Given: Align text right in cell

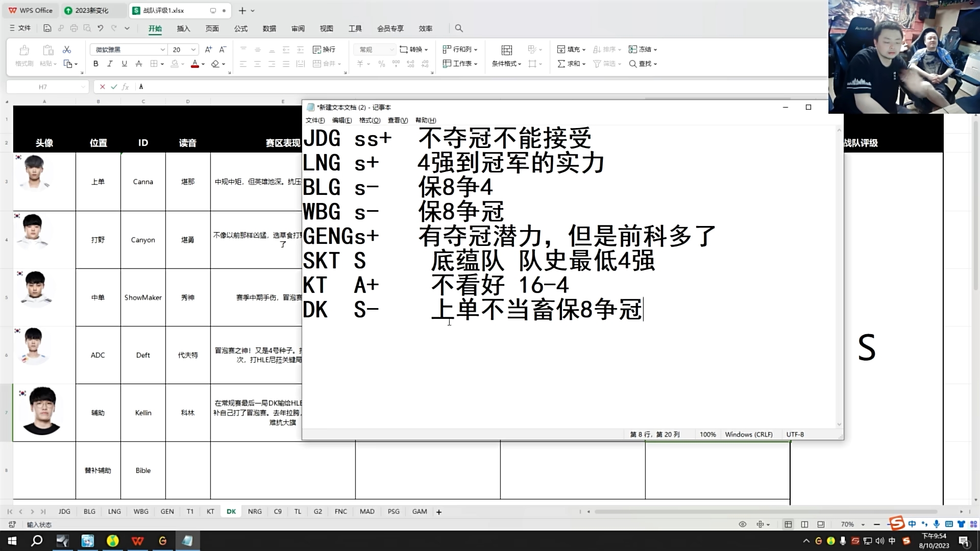Looking at the screenshot, I should tap(272, 64).
